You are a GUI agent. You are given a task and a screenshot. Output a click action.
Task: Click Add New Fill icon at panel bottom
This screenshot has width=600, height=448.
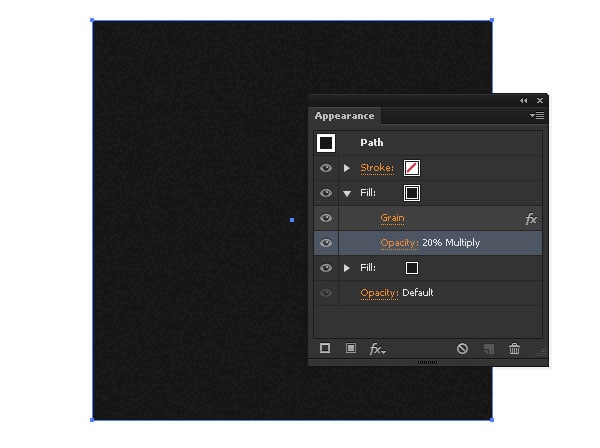coord(351,348)
